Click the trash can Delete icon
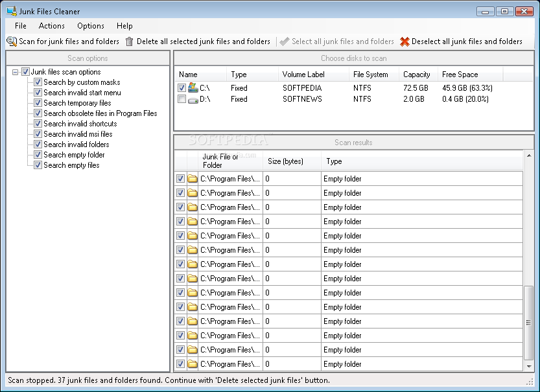Viewport: 540px width, 392px height. pyautogui.click(x=129, y=41)
